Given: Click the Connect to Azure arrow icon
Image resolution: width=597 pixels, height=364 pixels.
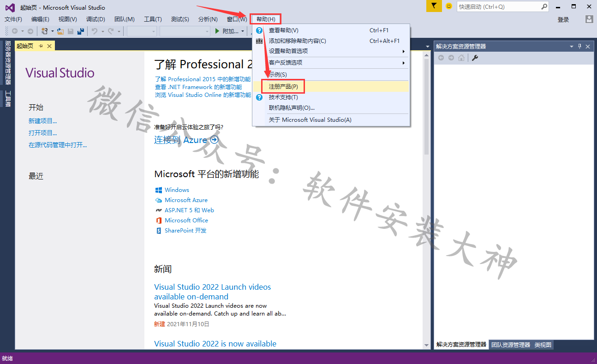Looking at the screenshot, I should coord(214,140).
